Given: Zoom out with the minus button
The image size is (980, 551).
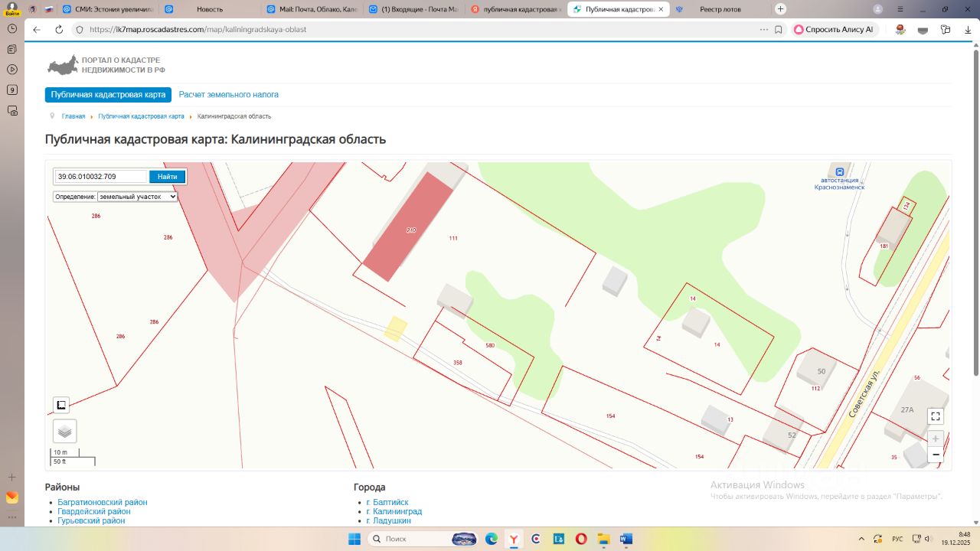Looking at the screenshot, I should [935, 455].
